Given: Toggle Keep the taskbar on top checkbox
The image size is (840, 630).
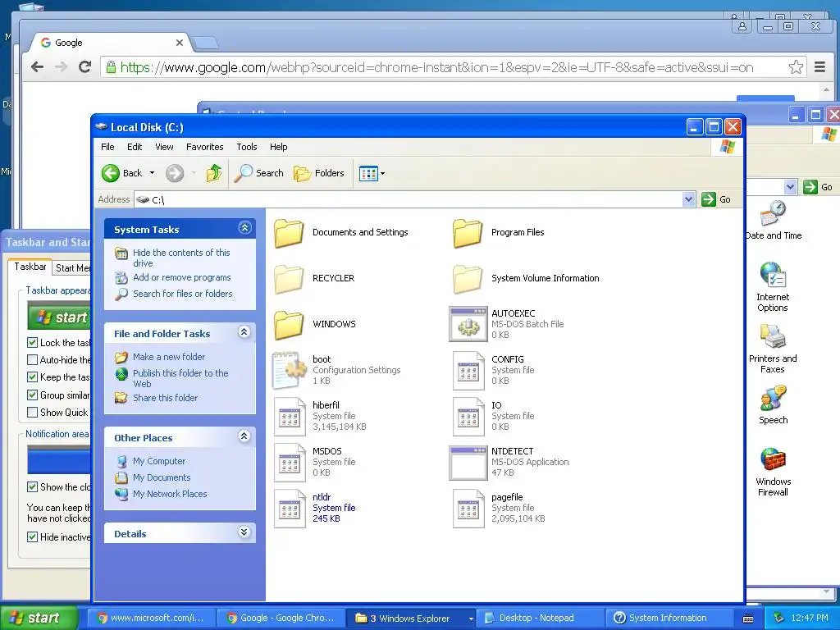Looking at the screenshot, I should 32,377.
